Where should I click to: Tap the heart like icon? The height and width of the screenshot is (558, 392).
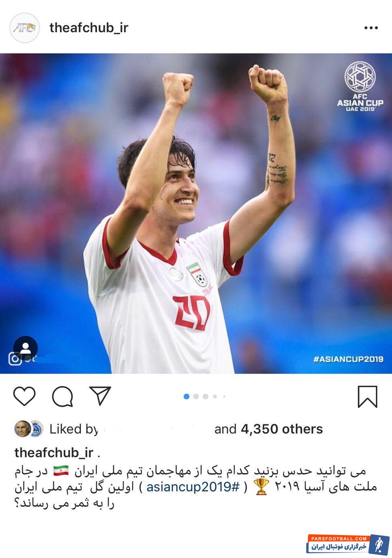point(25,397)
